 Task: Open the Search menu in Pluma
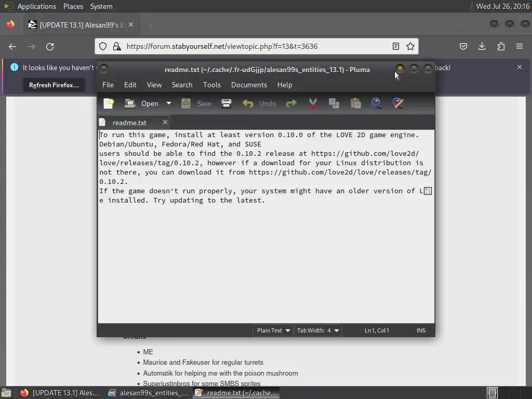pos(182,85)
